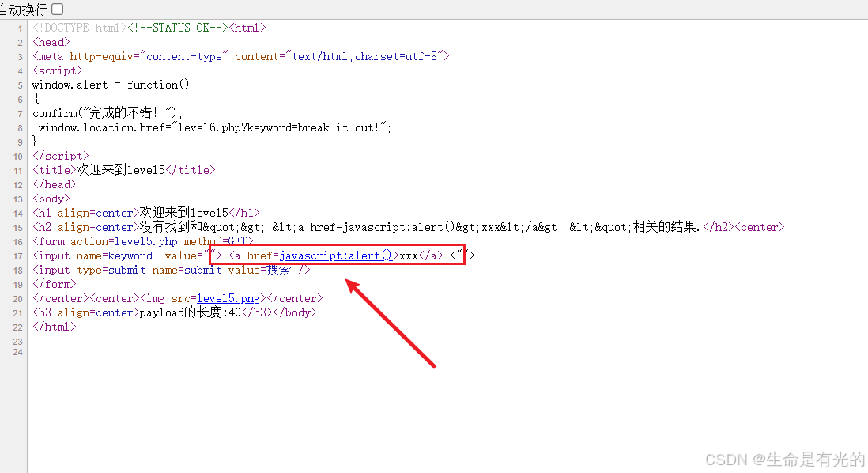868x473 pixels.
Task: Open the javascript:alert() href link
Action: 336,255
